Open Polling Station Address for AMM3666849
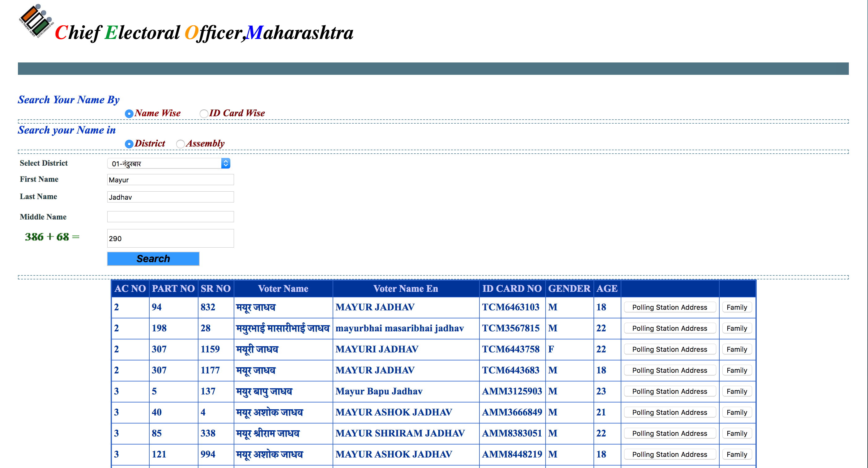Screen dimensions: 868x468 tap(669, 412)
